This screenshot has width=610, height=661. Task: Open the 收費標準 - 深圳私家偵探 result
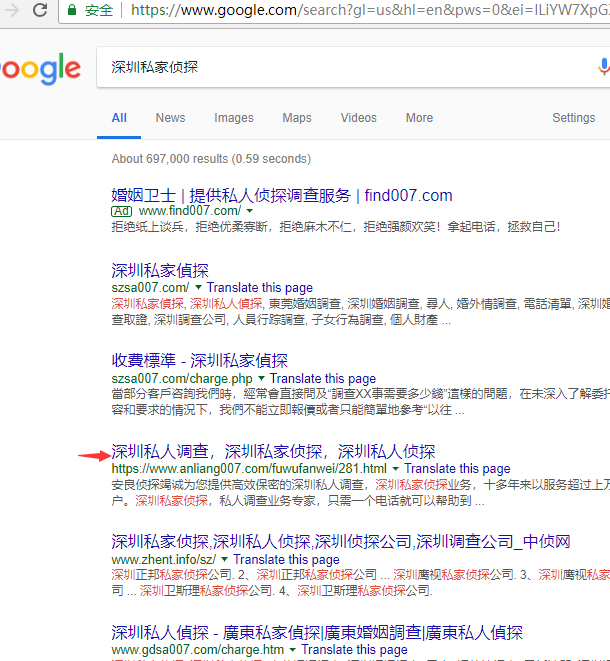click(x=199, y=360)
